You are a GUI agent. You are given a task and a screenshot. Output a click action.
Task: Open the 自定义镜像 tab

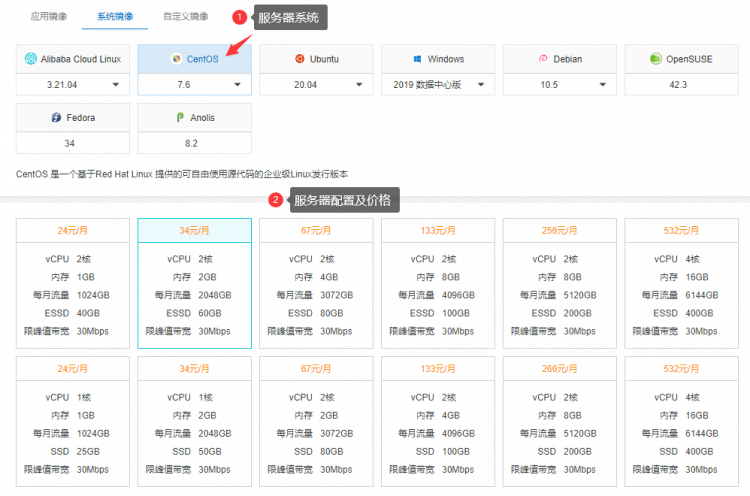pyautogui.click(x=186, y=16)
